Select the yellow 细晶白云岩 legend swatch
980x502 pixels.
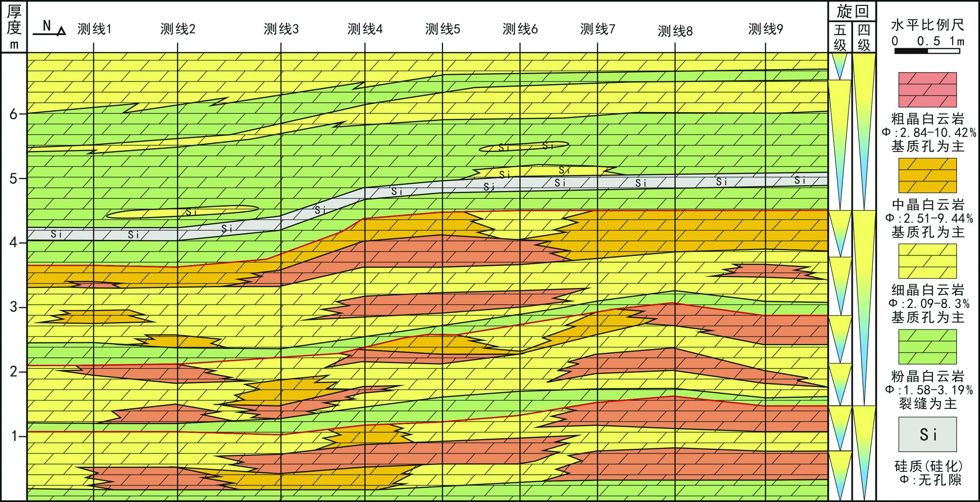pyautogui.click(x=927, y=262)
